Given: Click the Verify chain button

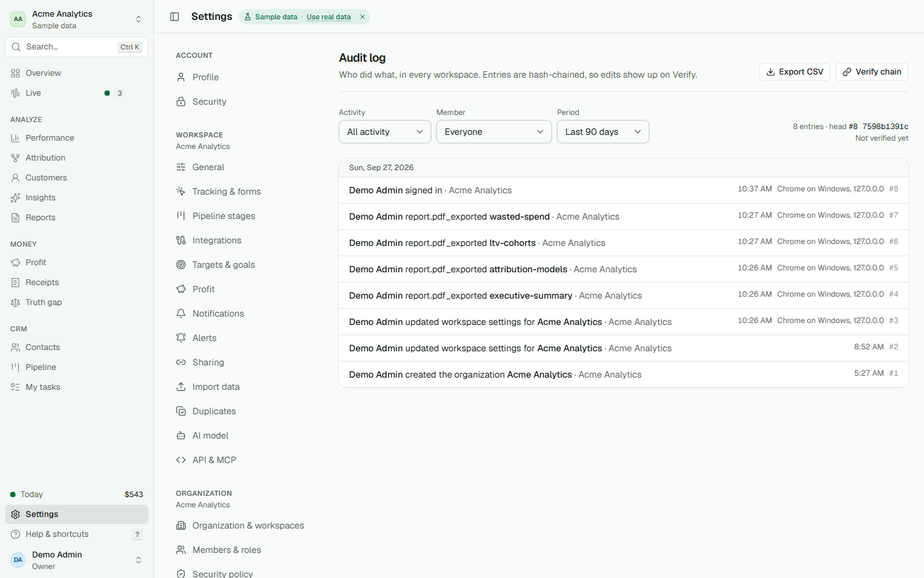Looking at the screenshot, I should point(872,72).
